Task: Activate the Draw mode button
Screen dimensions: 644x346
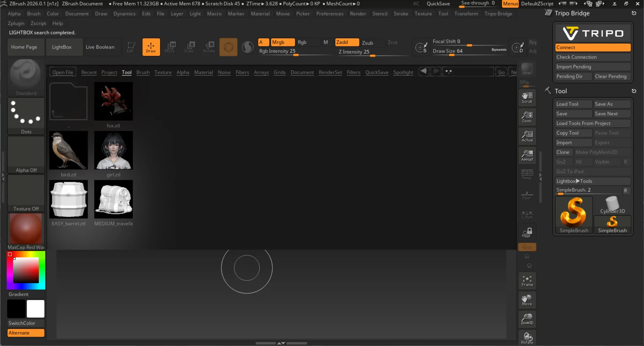Action: [151, 47]
